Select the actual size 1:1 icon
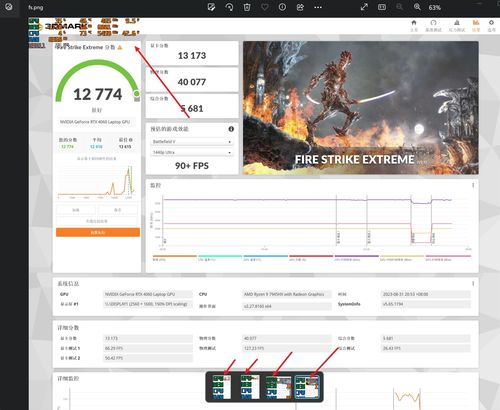 (x=382, y=7)
